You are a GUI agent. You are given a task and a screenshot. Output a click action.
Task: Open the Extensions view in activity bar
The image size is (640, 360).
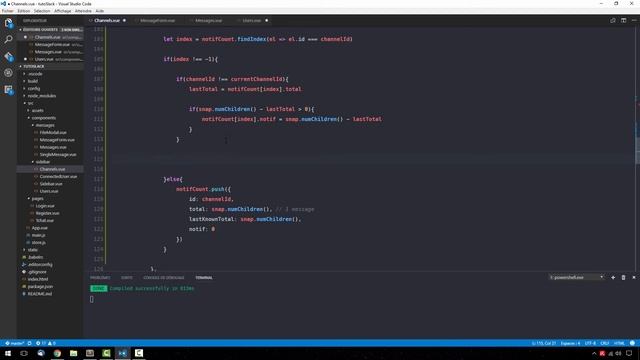click(x=8, y=89)
